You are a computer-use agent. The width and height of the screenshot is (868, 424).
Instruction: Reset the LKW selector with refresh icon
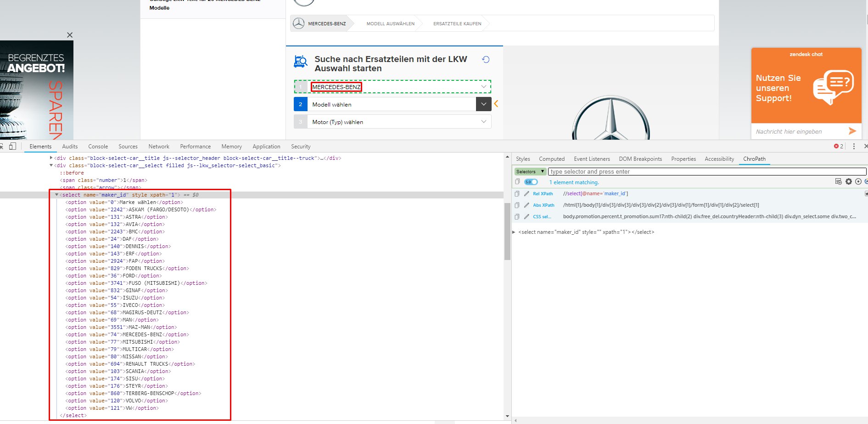486,59
